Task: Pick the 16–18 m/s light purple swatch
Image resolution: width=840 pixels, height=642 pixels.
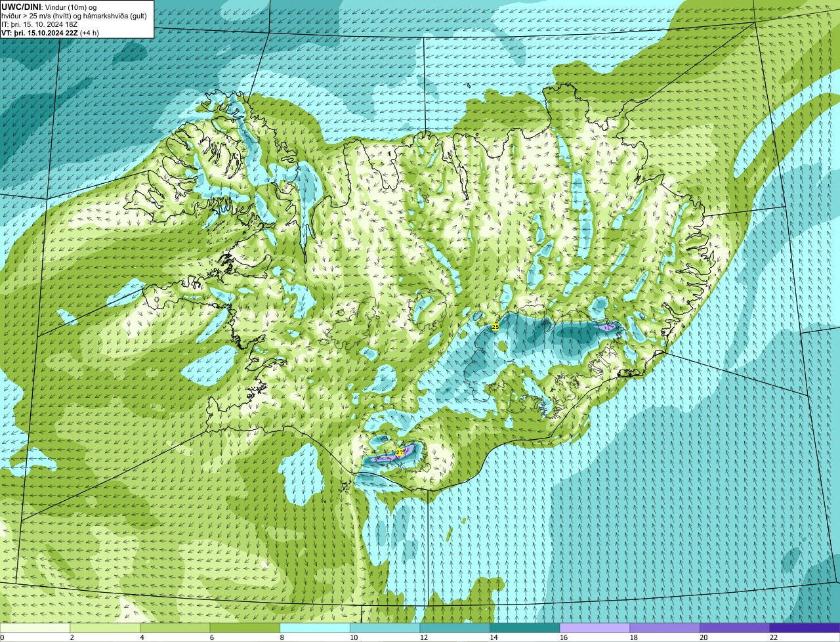Action: tap(595, 628)
